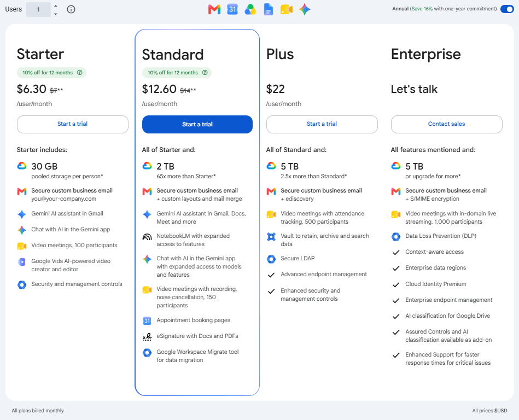Click the 'Enterprise' plan heading

pos(425,54)
